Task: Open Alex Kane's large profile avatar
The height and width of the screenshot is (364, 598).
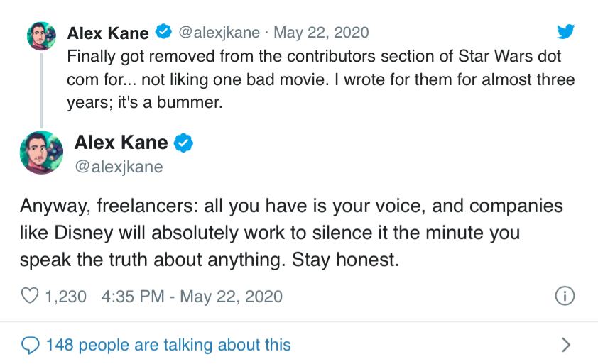Action: coord(42,152)
